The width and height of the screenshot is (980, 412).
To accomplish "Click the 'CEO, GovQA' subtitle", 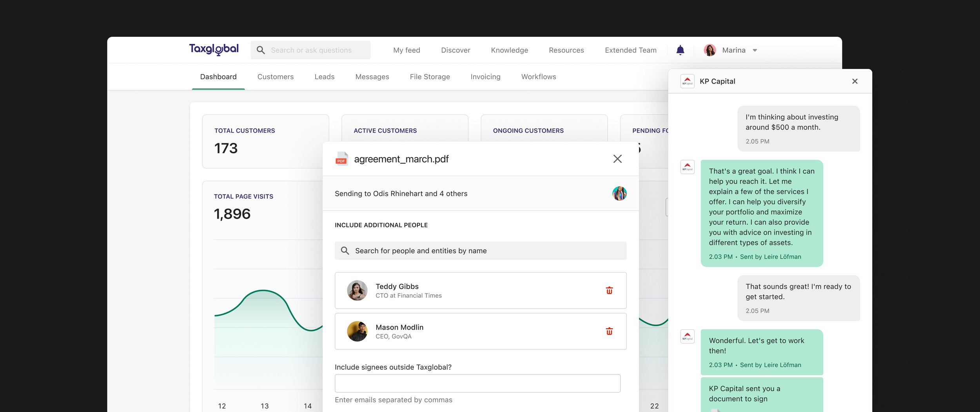I will pos(393,337).
